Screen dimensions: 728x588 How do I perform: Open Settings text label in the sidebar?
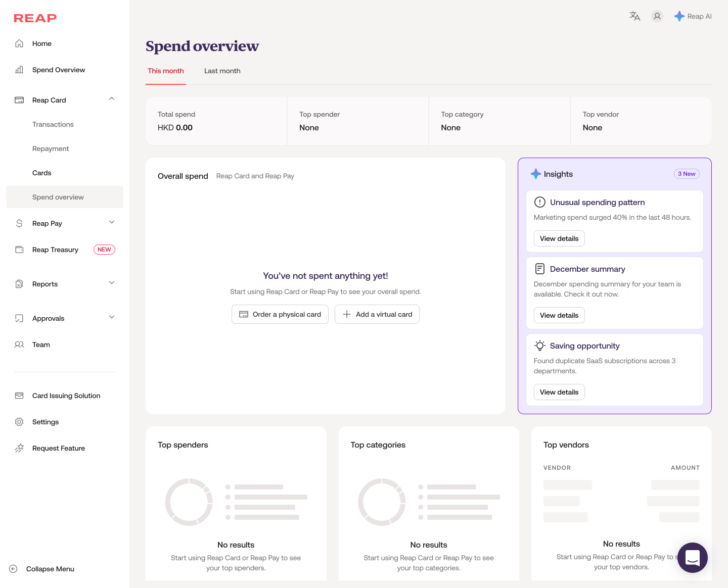pos(45,422)
